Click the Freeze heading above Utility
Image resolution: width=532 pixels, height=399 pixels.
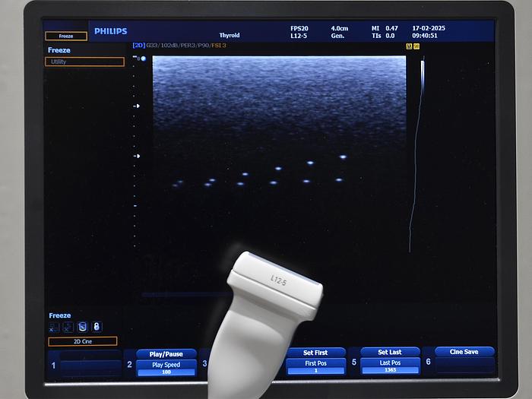coord(59,50)
